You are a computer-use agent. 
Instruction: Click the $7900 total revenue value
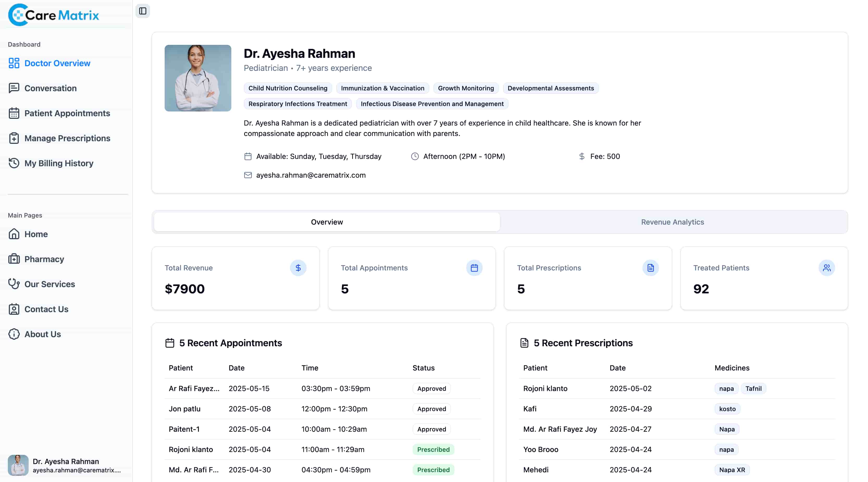click(x=185, y=289)
